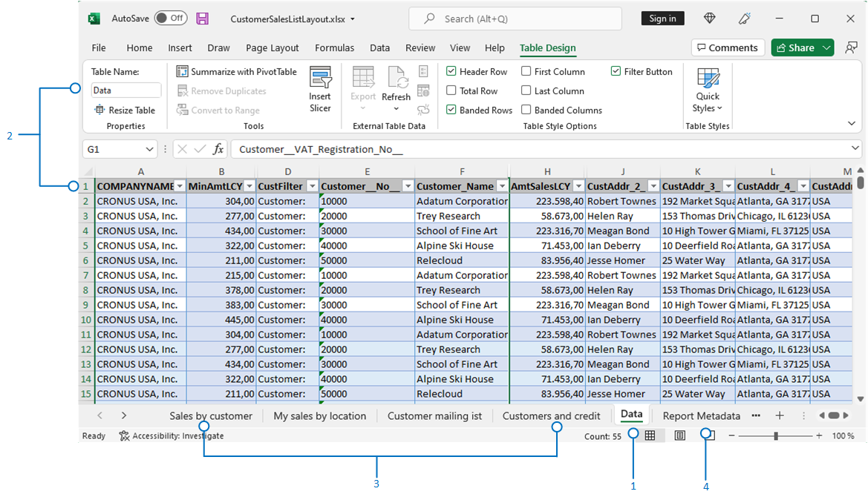Switch to Report Metadata sheet tab
The width and height of the screenshot is (868, 500).
[x=701, y=416]
